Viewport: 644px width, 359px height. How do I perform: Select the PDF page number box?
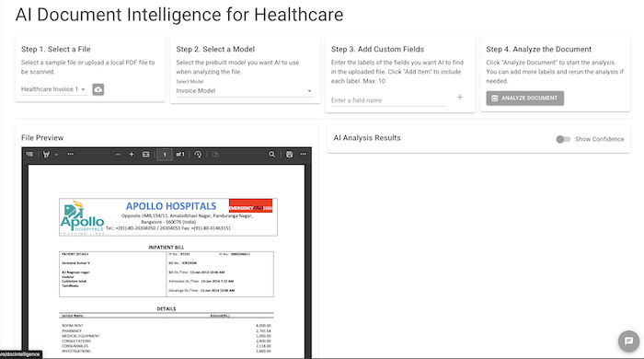click(x=165, y=155)
